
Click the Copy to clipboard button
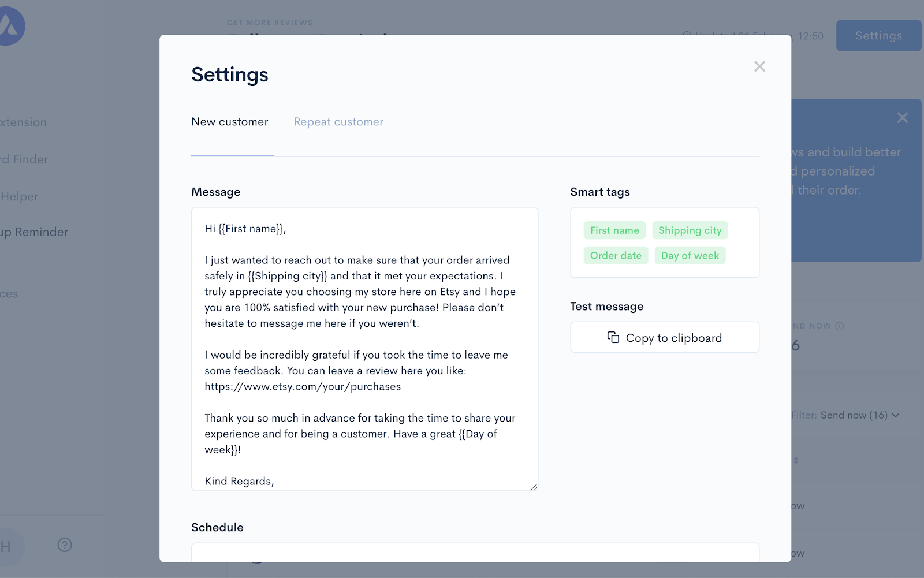point(665,337)
